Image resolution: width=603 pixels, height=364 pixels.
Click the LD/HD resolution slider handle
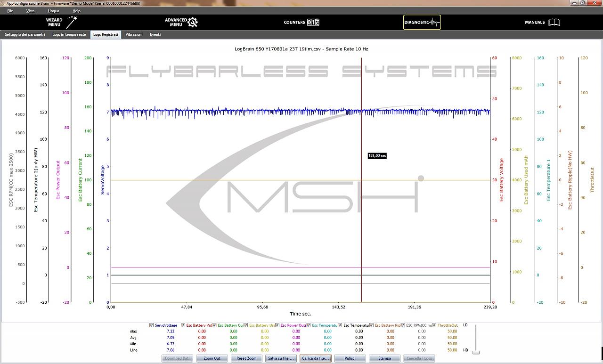click(476, 352)
